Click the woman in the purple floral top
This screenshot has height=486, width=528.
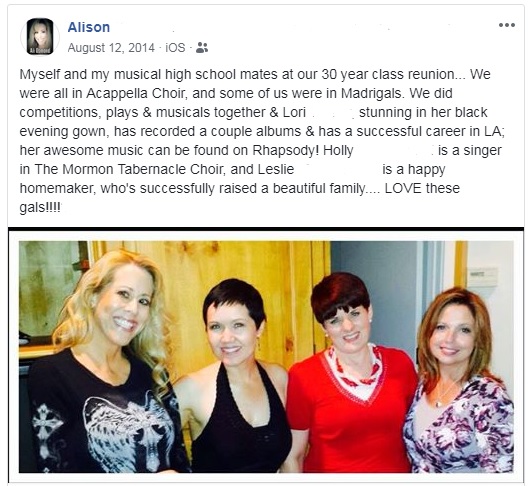point(460,381)
